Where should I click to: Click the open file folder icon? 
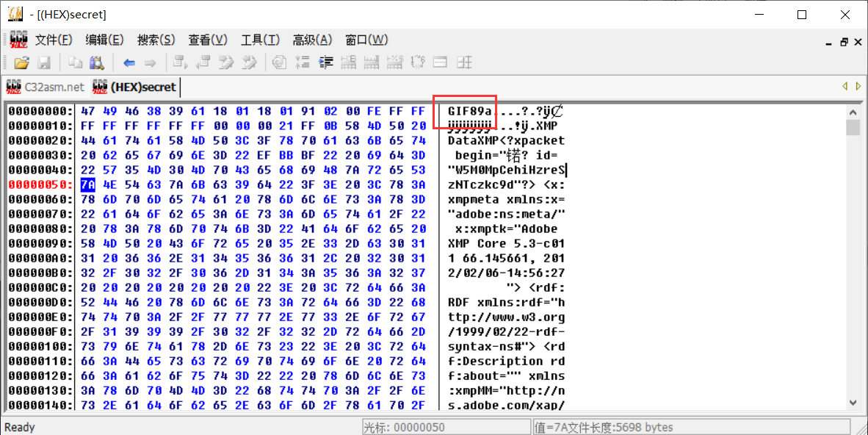(x=21, y=62)
